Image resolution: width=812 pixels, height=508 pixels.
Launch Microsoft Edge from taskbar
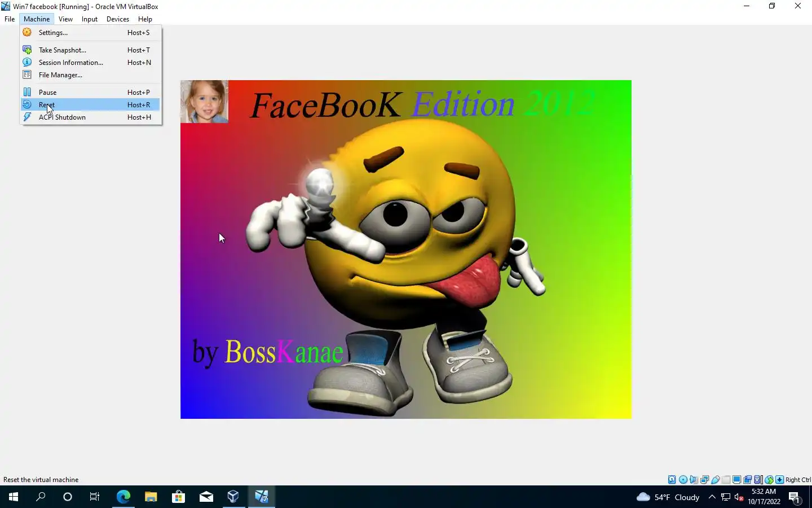tap(123, 497)
